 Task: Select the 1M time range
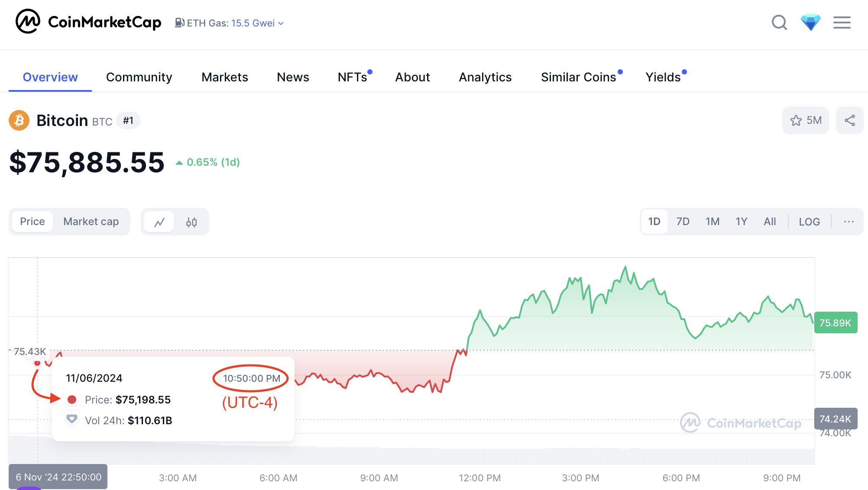[x=712, y=222]
